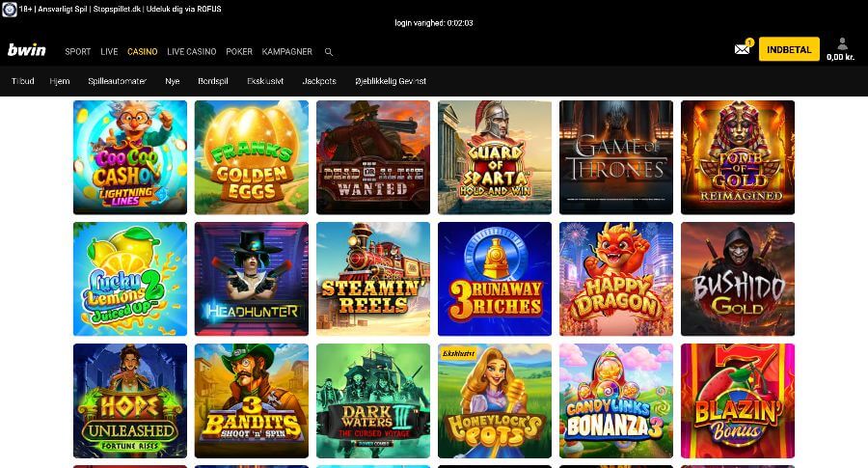Image resolution: width=868 pixels, height=468 pixels.
Task: Select the POKER menu item
Action: pos(239,52)
